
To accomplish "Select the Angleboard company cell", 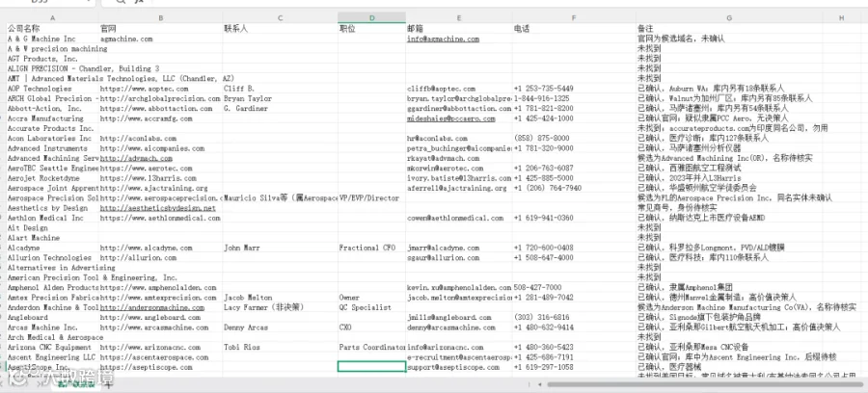I will click(x=53, y=317).
